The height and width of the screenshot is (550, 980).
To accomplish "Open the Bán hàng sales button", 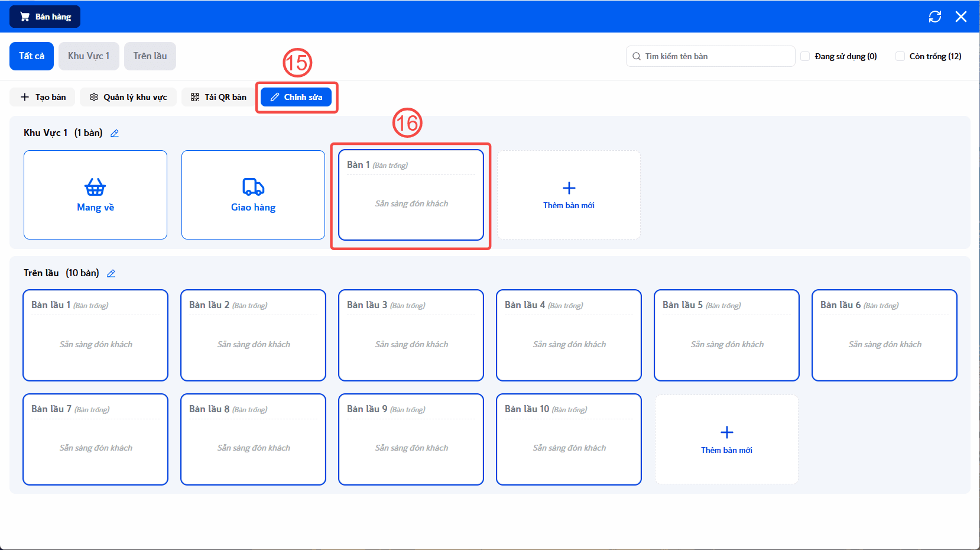I will click(x=45, y=17).
